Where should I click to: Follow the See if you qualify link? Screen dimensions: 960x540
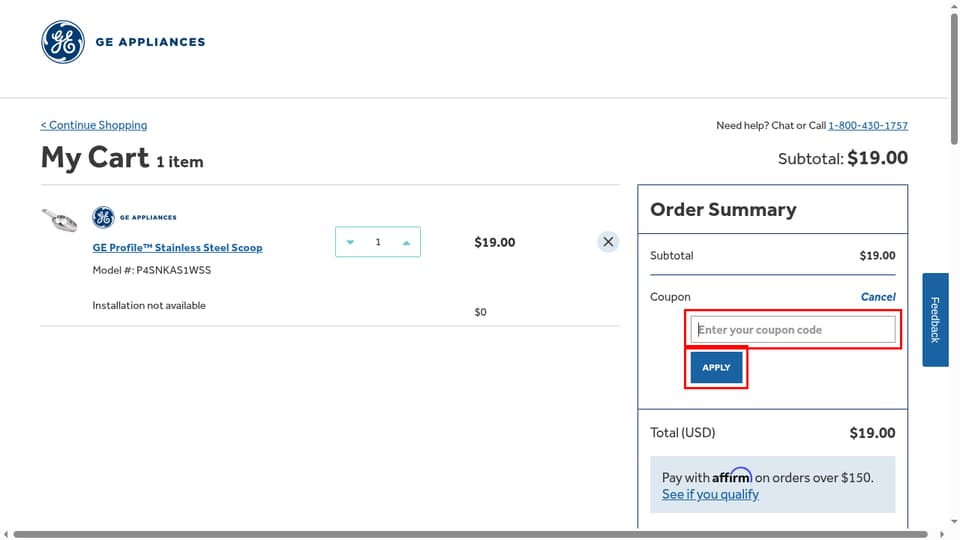710,494
